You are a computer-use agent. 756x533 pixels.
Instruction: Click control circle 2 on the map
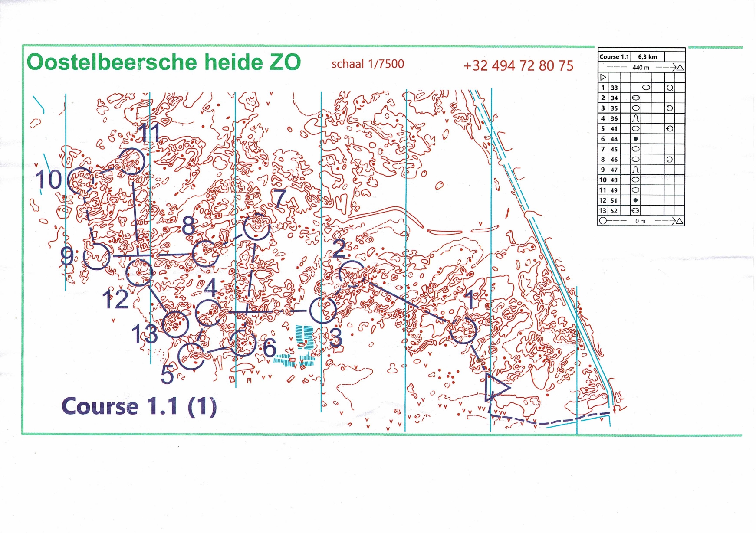coord(352,275)
